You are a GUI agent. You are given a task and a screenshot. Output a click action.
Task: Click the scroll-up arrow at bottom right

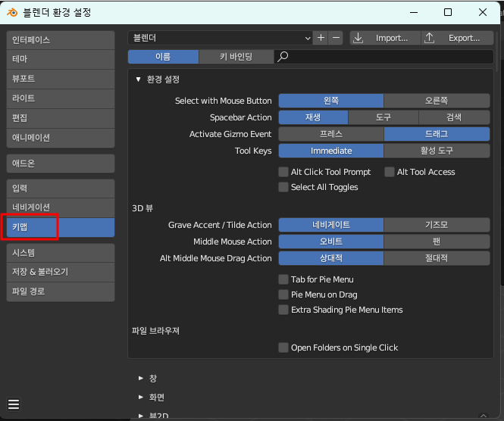483,416
